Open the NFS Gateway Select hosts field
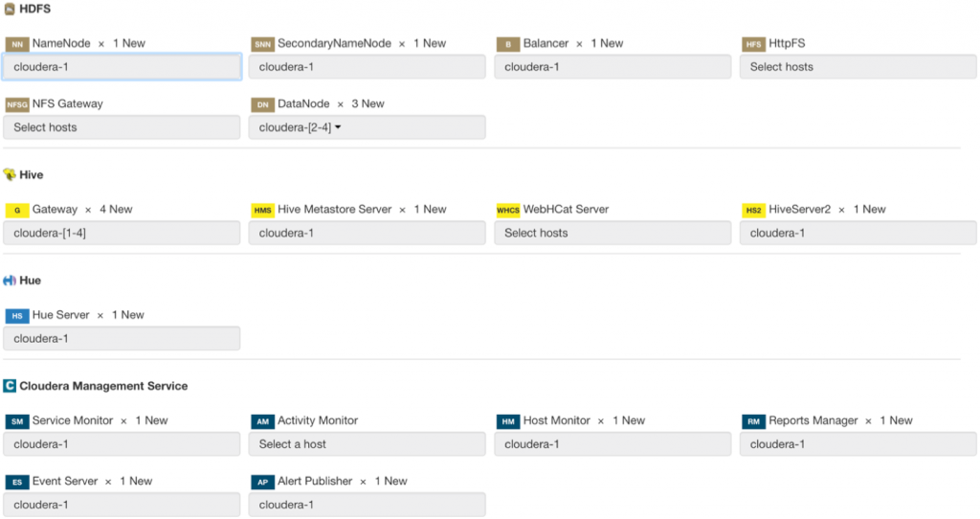The height and width of the screenshot is (519, 980). coord(122,127)
